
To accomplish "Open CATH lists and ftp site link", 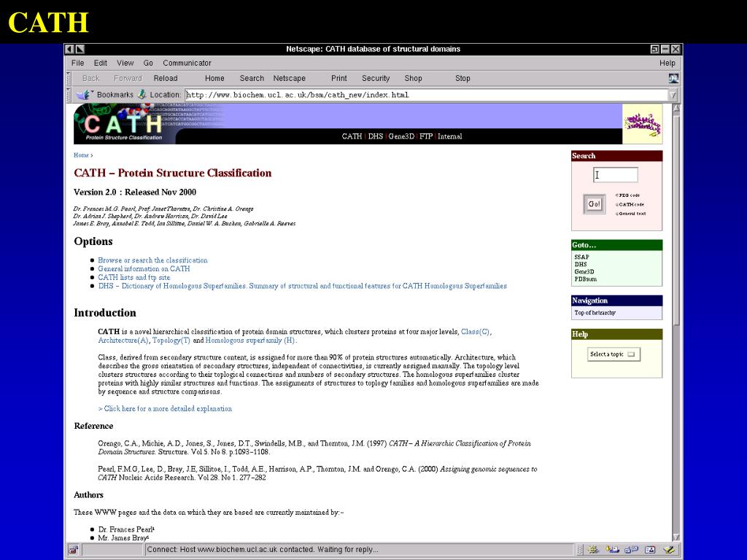I will 134,277.
